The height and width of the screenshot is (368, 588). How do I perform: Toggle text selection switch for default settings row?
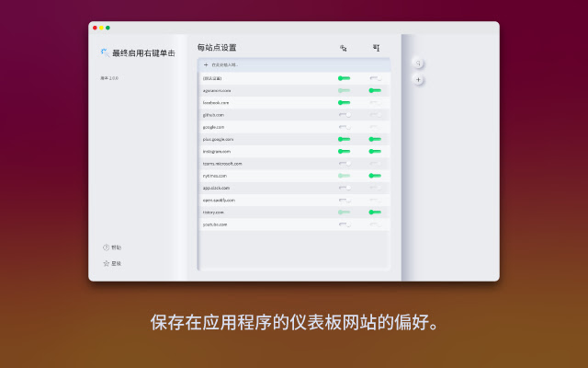376,78
